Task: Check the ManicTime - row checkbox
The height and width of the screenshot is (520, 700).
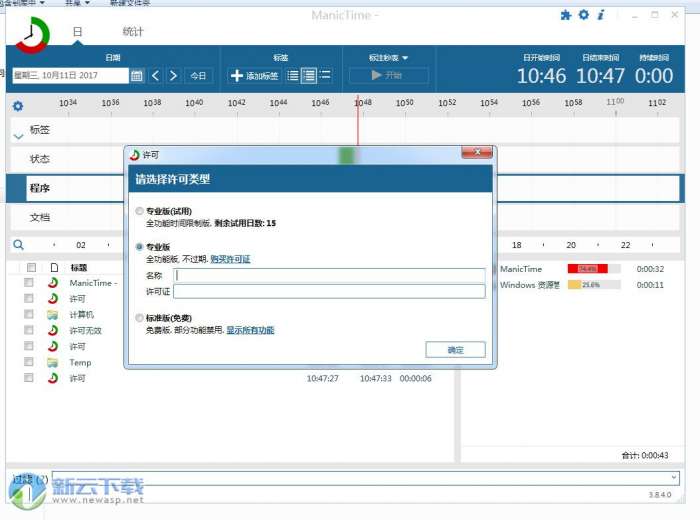Action: click(29, 283)
